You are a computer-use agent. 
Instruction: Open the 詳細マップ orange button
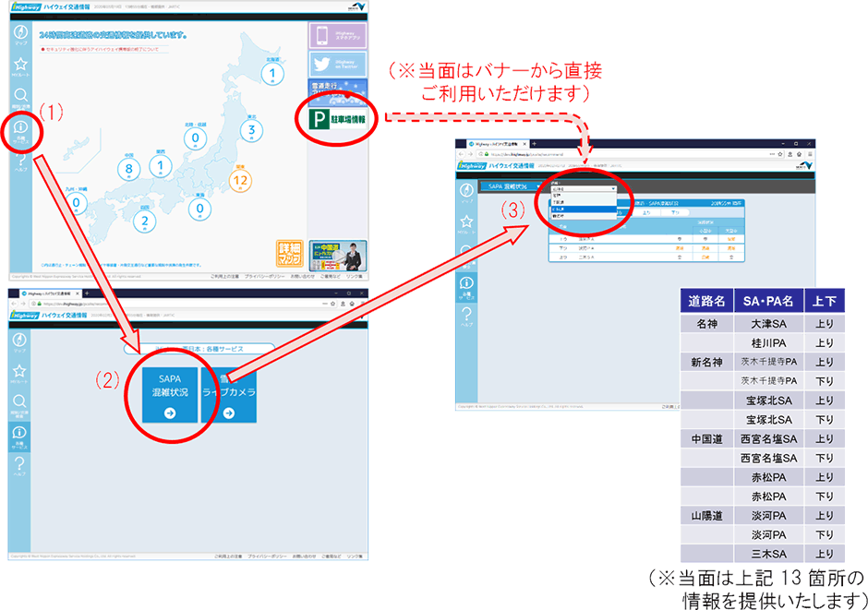point(290,253)
